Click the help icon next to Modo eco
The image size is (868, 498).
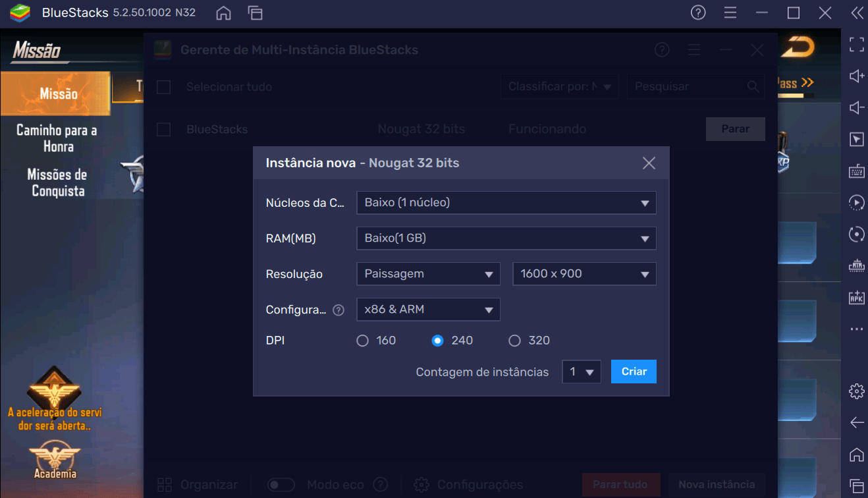[380, 485]
